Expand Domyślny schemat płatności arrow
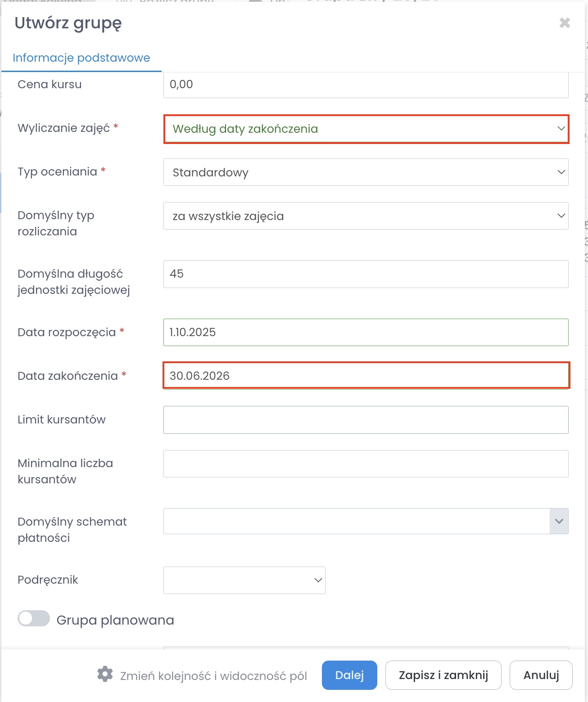This screenshot has height=702, width=588. pyautogui.click(x=559, y=521)
